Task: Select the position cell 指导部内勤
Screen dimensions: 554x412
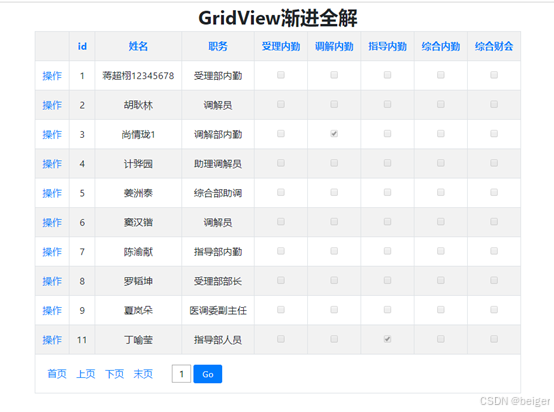Action: pyautogui.click(x=218, y=252)
